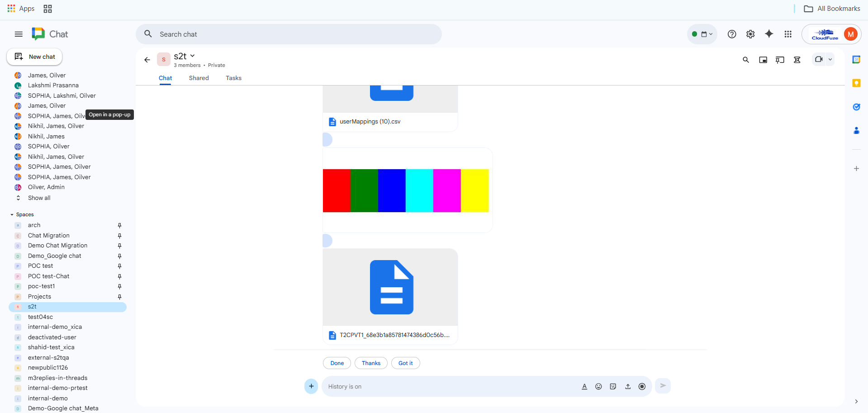Click the New chat button
The image size is (868, 413).
[35, 57]
